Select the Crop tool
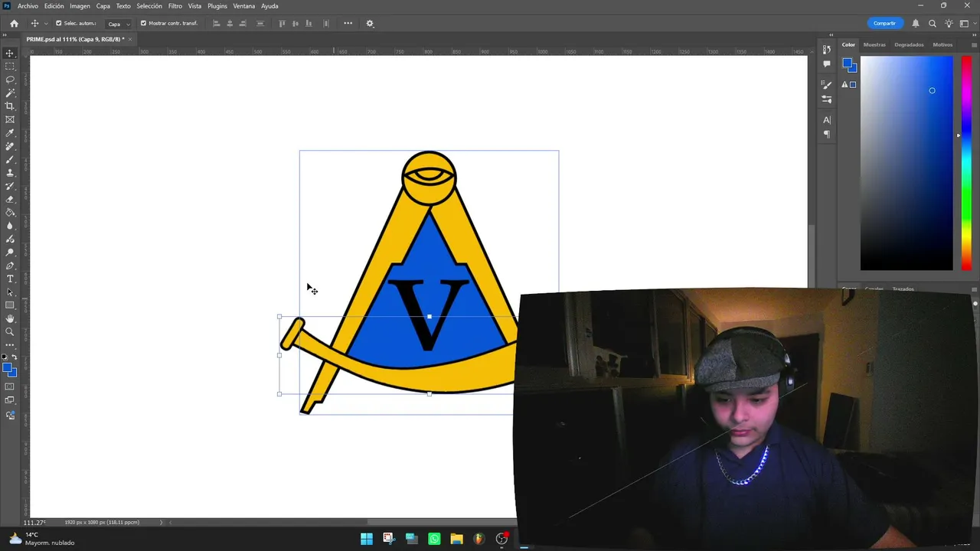The image size is (980, 551). coord(10,106)
